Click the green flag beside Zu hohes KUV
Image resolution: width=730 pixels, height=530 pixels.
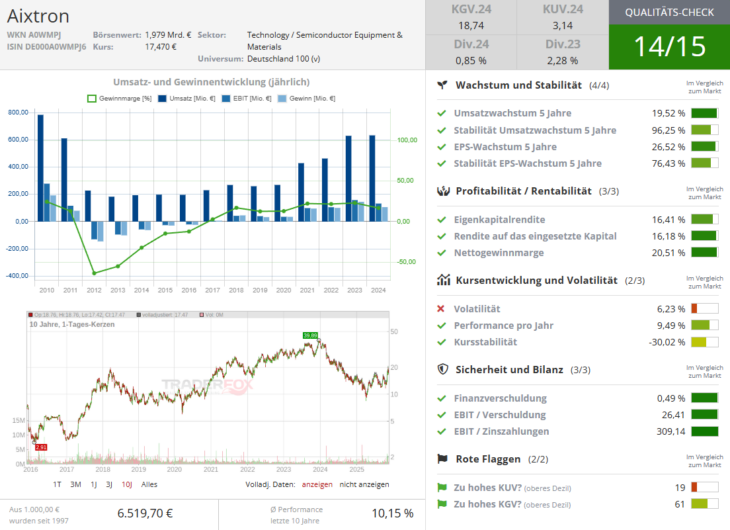442,487
